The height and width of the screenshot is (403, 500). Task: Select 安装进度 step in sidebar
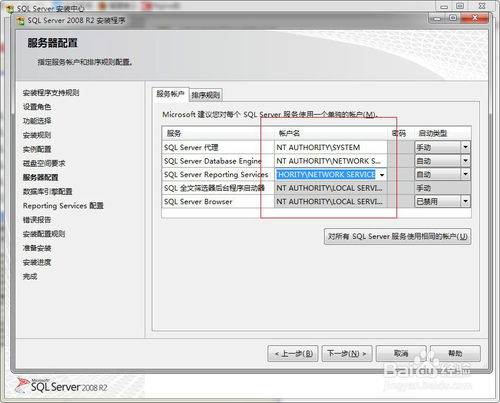point(37,262)
